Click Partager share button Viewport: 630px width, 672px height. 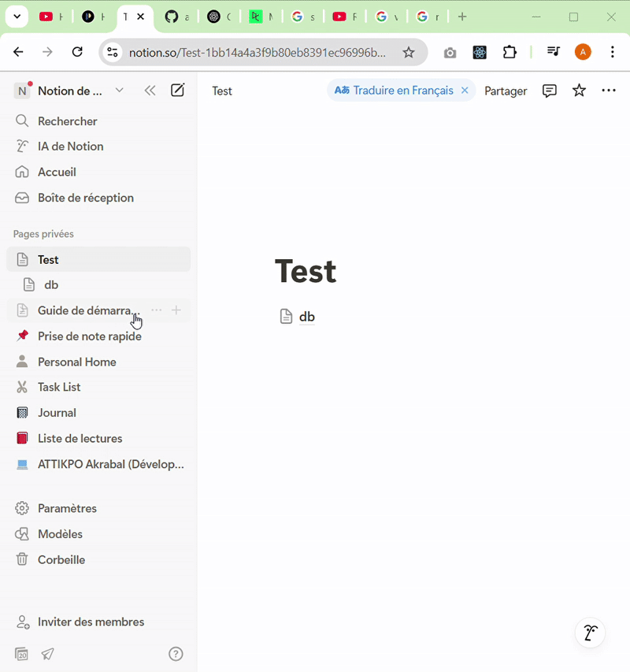506,91
